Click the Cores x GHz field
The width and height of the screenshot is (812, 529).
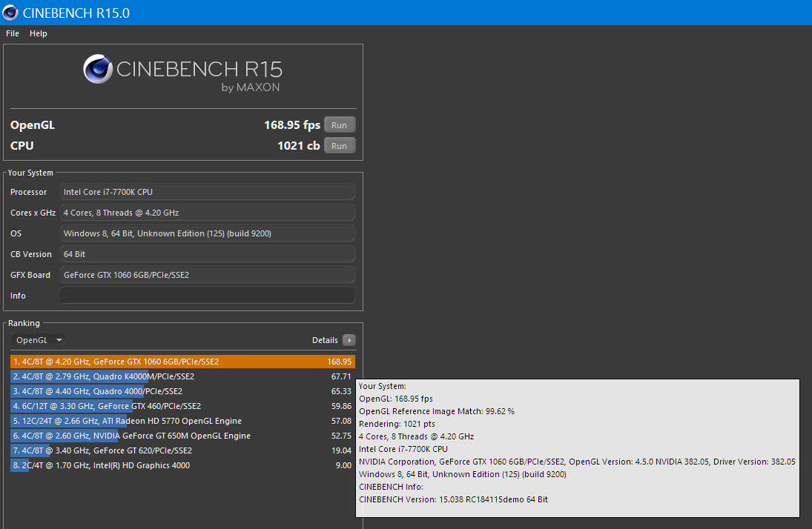208,213
